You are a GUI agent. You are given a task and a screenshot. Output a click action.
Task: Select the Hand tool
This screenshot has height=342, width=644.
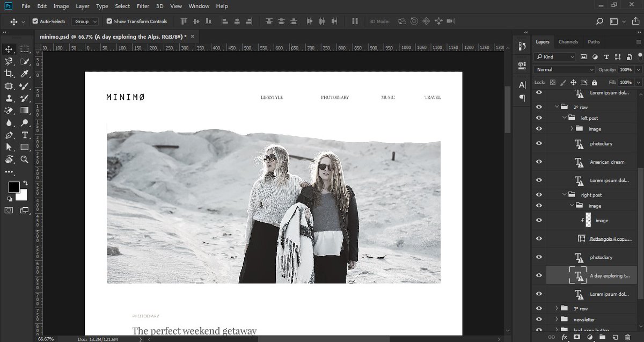click(9, 159)
